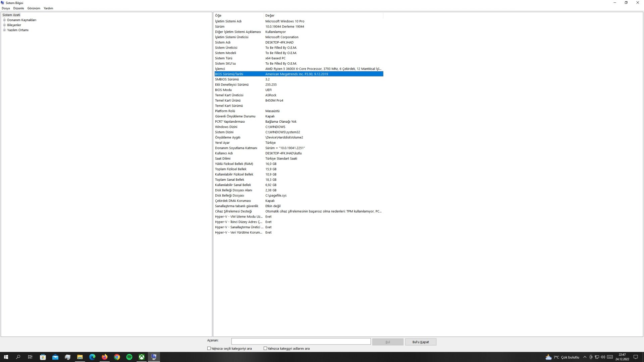Open Spotify from the taskbar

click(x=129, y=357)
